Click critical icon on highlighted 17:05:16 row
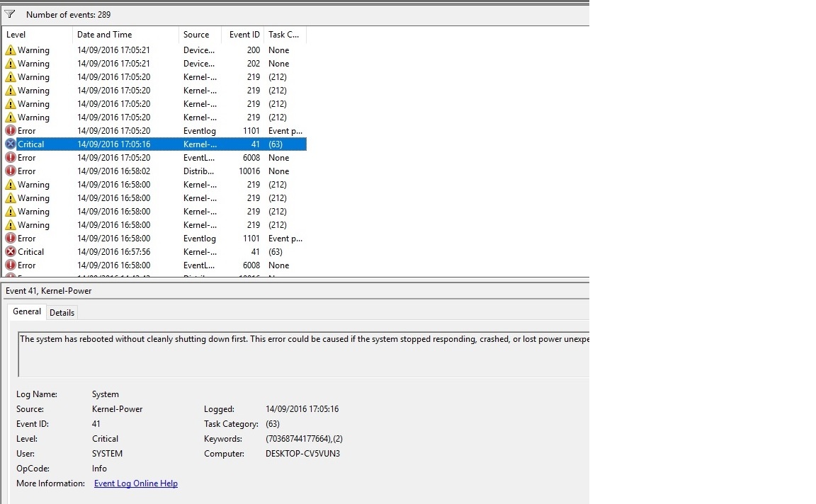This screenshot has width=816, height=504. (11, 144)
